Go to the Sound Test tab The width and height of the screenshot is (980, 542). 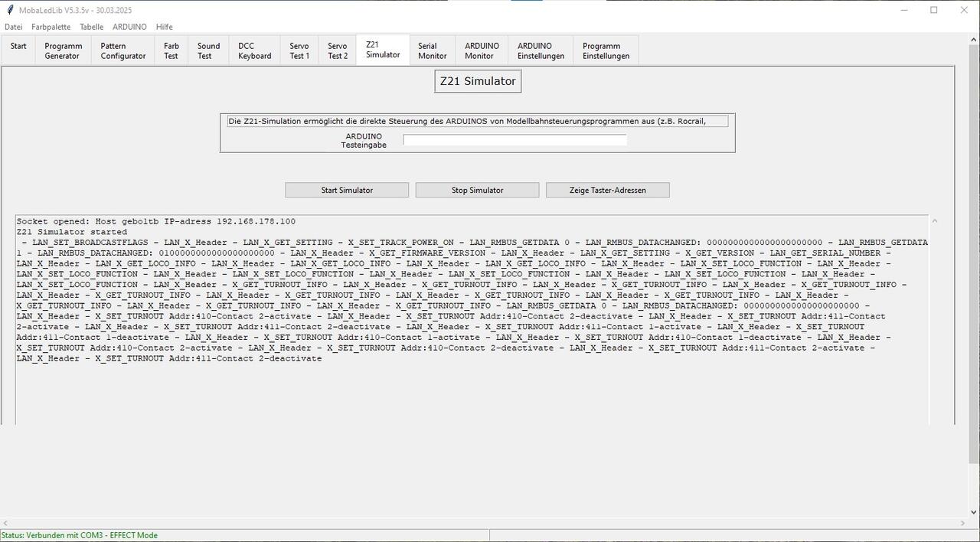click(208, 51)
